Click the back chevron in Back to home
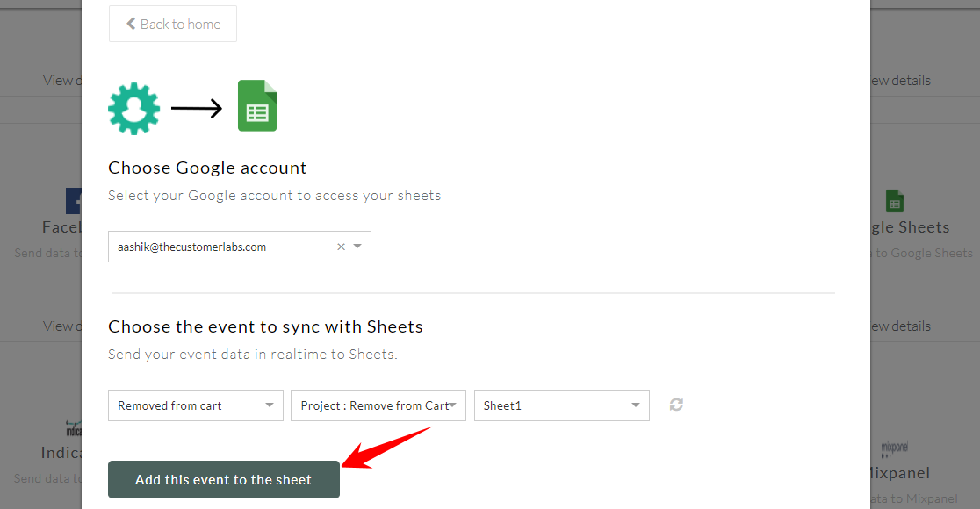Image resolution: width=980 pixels, height=509 pixels. [x=131, y=24]
